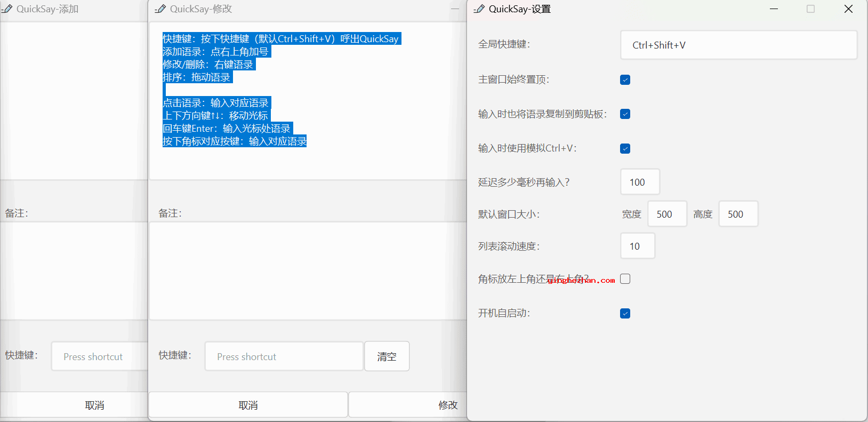Click the 备注 text area in 添加 window
The image size is (868, 422).
(74, 271)
